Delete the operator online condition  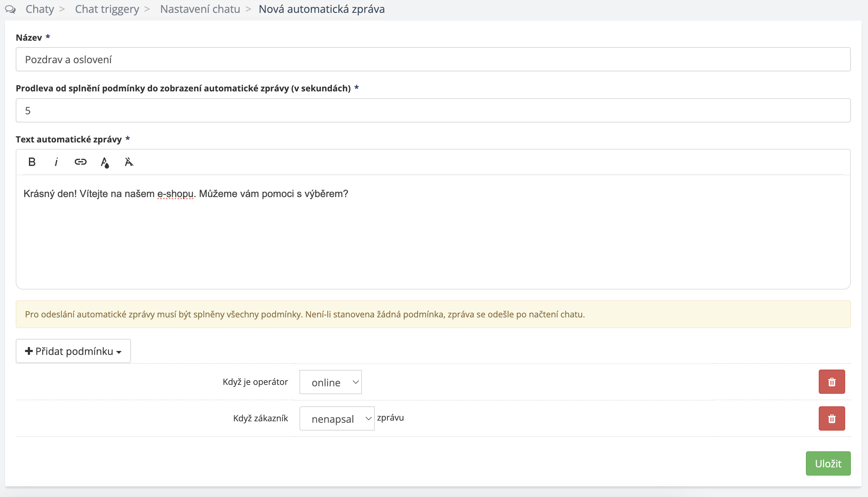[x=832, y=382]
